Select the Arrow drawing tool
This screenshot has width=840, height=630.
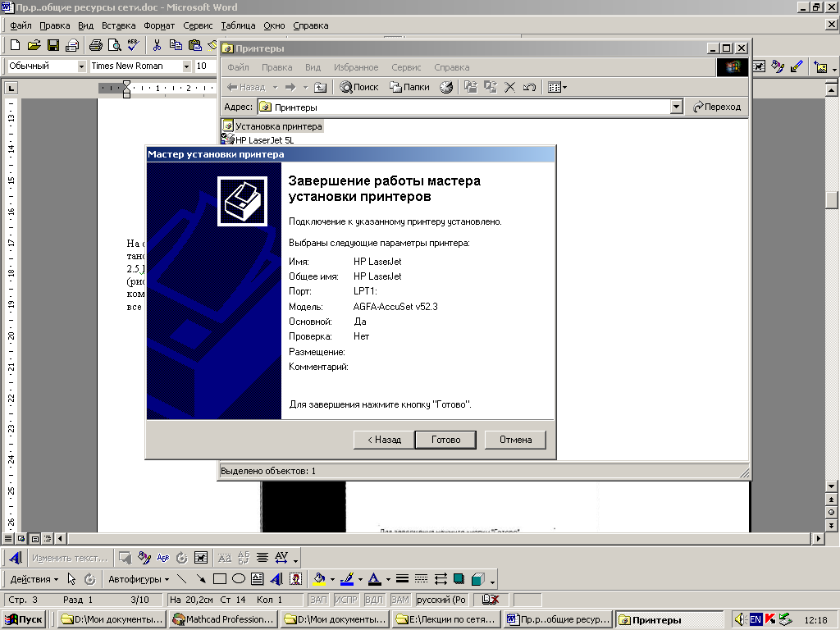click(200, 578)
